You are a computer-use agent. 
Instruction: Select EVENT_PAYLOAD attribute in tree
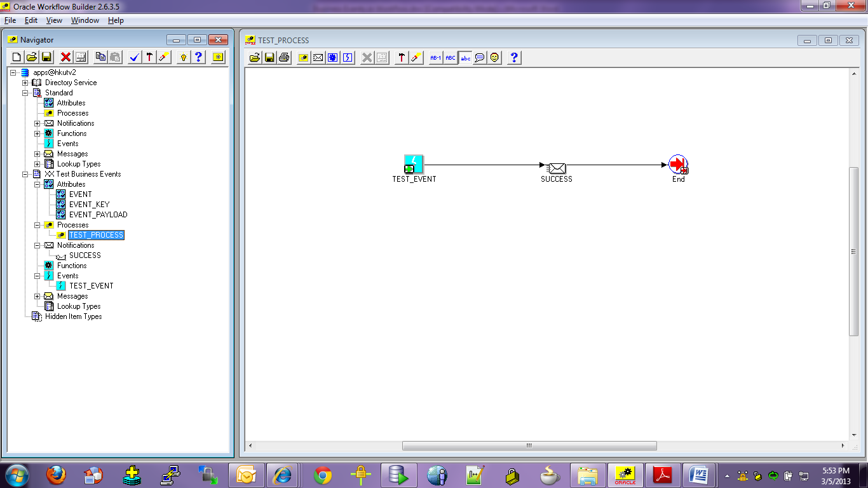[98, 215]
